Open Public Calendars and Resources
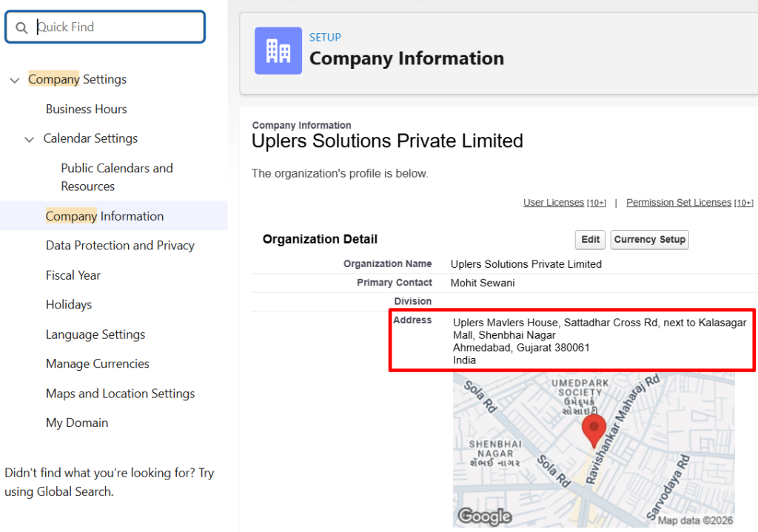This screenshot has height=532, width=758. [x=116, y=177]
